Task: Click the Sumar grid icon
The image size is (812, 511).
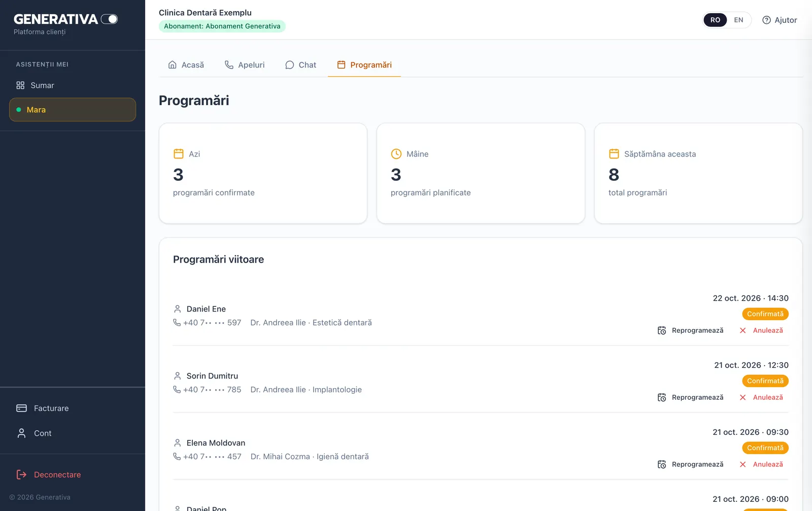Action: point(20,85)
